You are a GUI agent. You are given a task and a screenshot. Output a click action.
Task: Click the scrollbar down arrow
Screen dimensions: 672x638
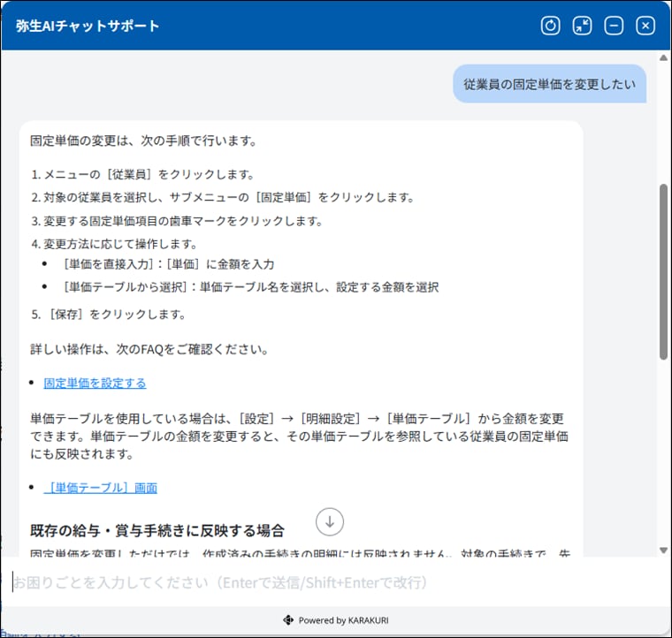(663, 551)
